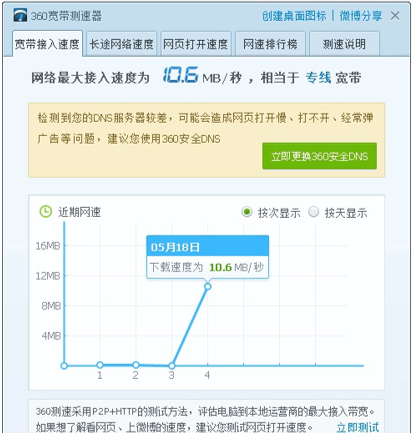The width and height of the screenshot is (414, 435).
Task: Click the 立即测试 link
Action: pos(358,427)
